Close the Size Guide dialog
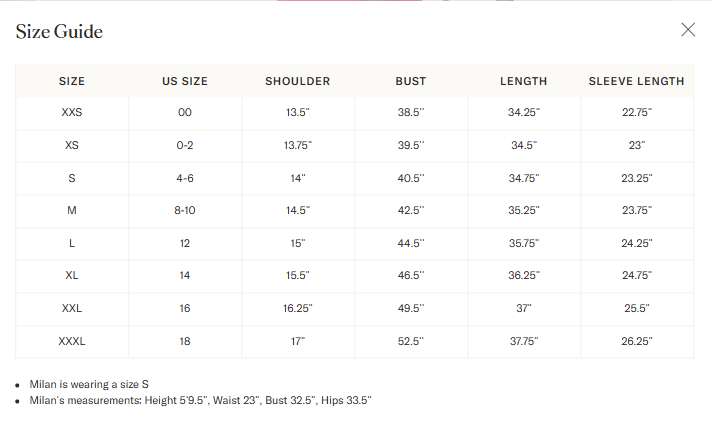 (688, 30)
